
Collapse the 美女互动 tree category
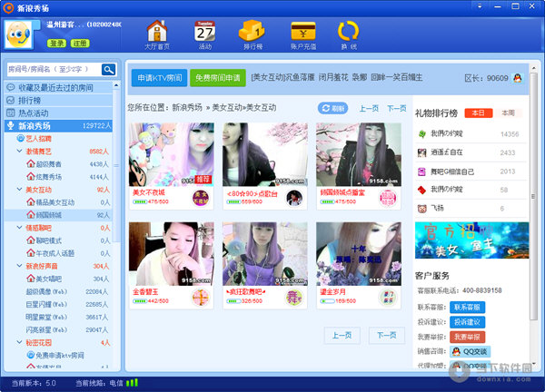[x=19, y=190]
